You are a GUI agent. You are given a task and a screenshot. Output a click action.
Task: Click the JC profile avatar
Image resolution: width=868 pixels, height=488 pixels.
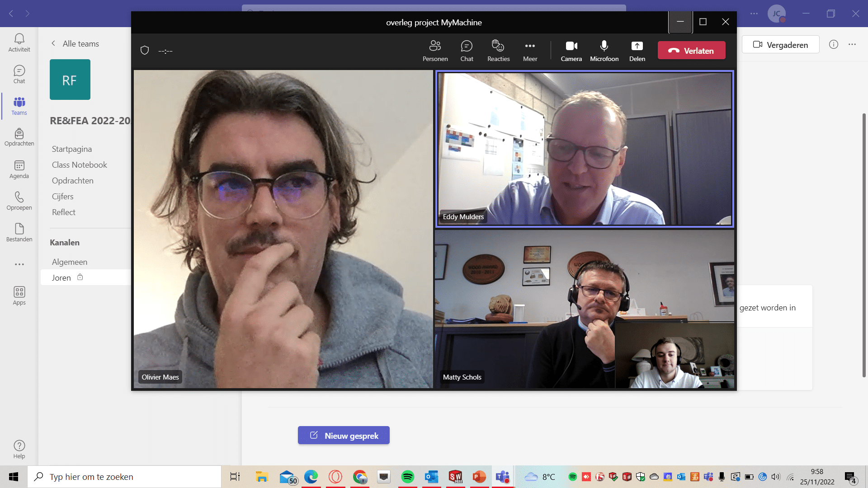pos(777,14)
